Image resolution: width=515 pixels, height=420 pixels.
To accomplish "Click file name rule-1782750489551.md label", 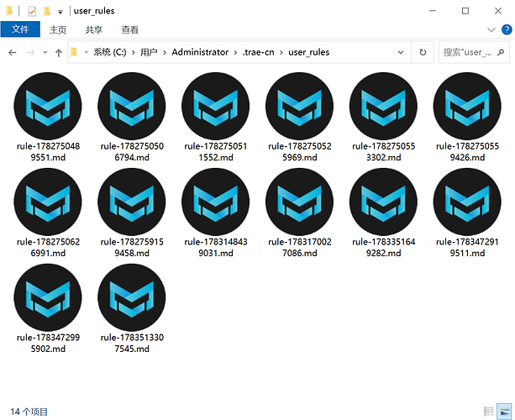I will tap(48, 152).
